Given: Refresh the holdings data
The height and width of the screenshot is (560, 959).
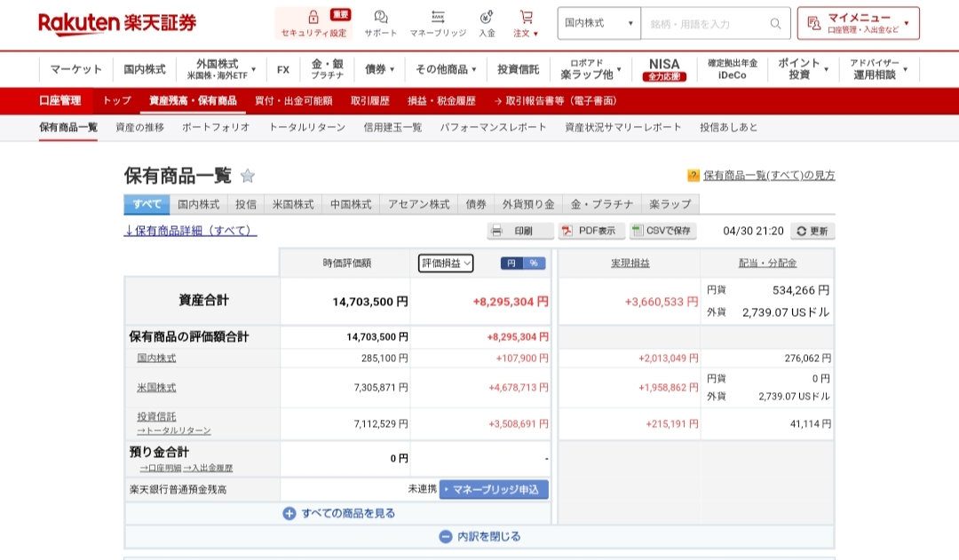Looking at the screenshot, I should (812, 231).
